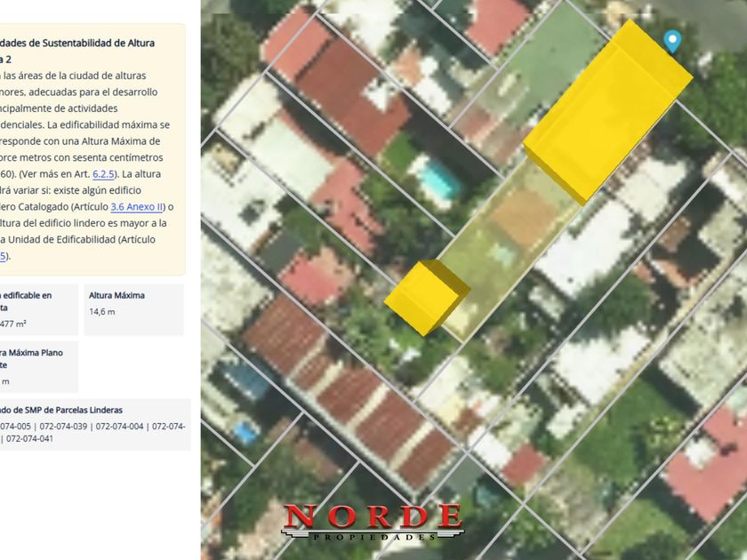
Task: Click the 14,6 m height value
Action: tap(102, 312)
